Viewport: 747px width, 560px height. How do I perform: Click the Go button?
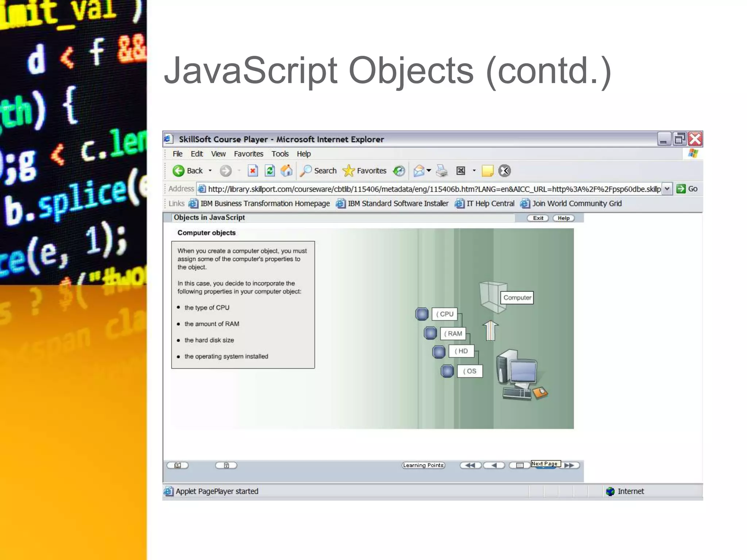pos(687,189)
